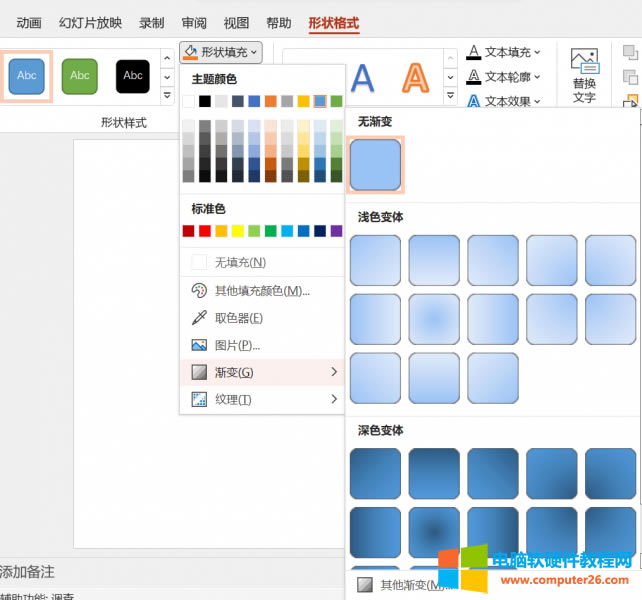Choose the first 深色变体 dark gradient variant
This screenshot has height=600, width=642.
(375, 474)
